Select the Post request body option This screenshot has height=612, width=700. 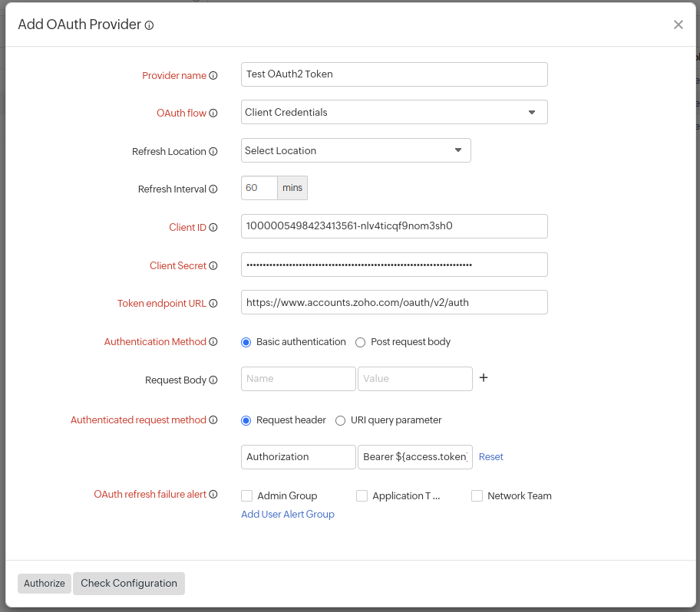[360, 342]
